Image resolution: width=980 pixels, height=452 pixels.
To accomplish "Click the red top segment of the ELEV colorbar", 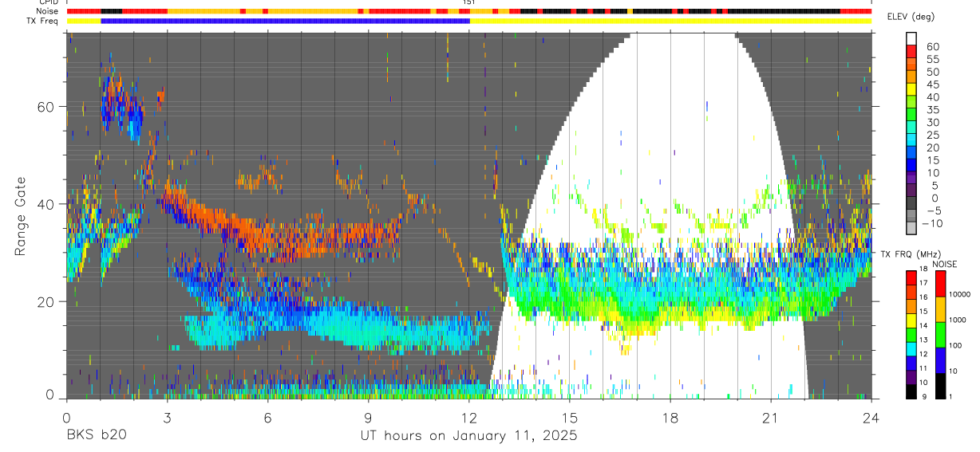I will 911,51.
